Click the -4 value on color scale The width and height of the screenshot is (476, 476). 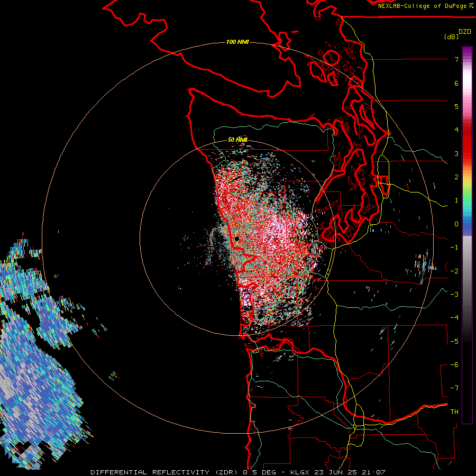[454, 318]
